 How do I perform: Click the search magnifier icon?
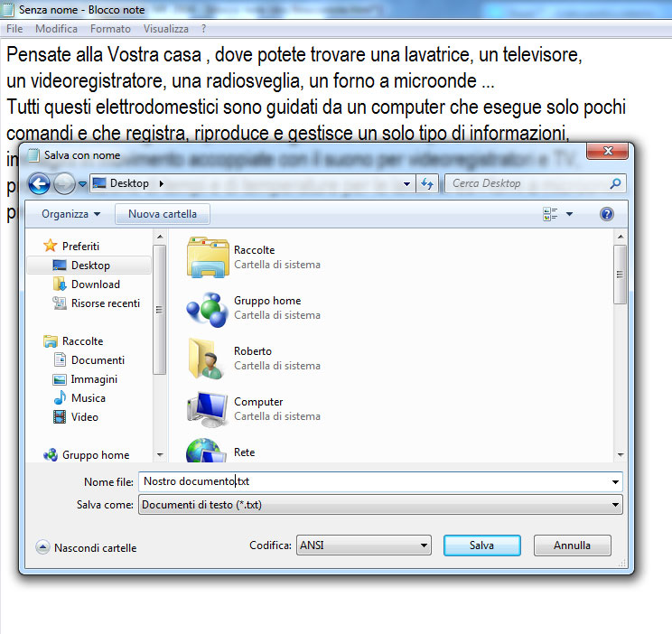616,184
